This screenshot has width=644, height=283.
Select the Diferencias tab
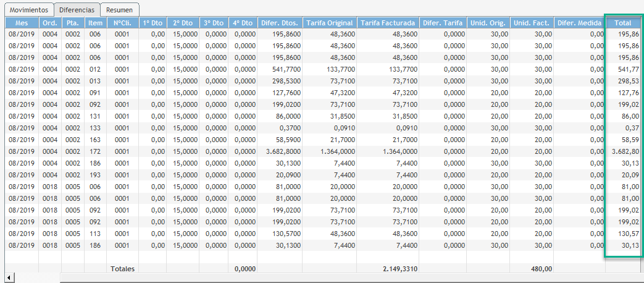coord(77,10)
